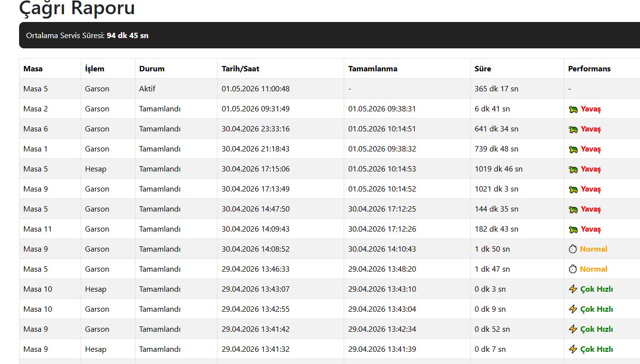Image resolution: width=640 pixels, height=364 pixels.
Task: Click the start time 29.04.2026 13:42:55
Action: pyautogui.click(x=255, y=309)
